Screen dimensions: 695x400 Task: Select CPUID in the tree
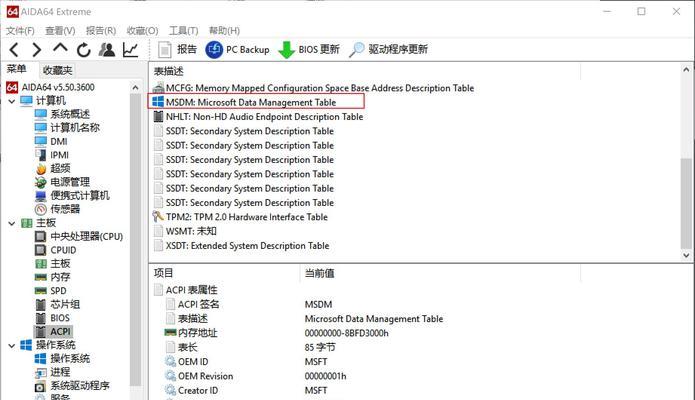pyautogui.click(x=56, y=250)
